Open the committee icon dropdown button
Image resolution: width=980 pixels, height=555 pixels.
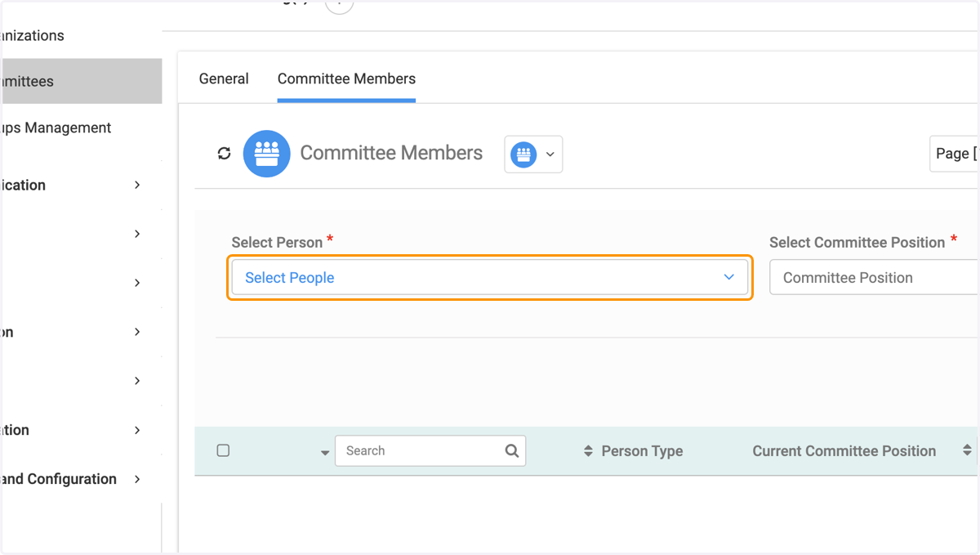click(x=533, y=154)
